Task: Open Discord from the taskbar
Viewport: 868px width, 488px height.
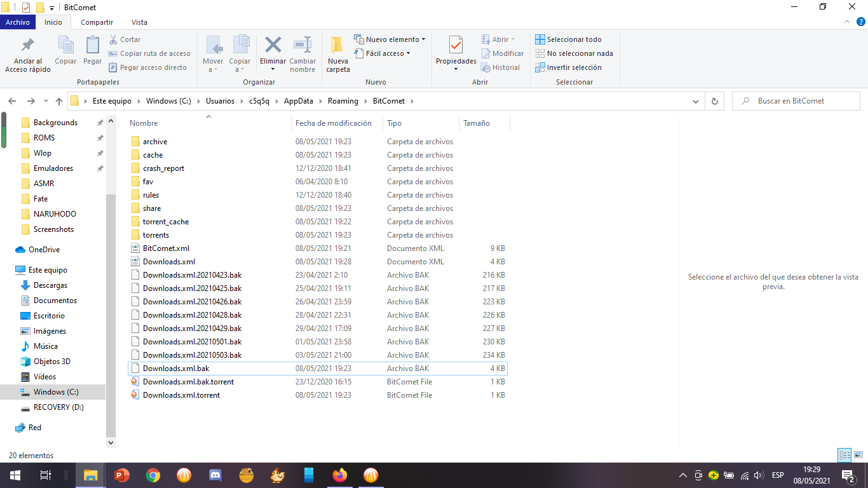Action: [x=215, y=475]
